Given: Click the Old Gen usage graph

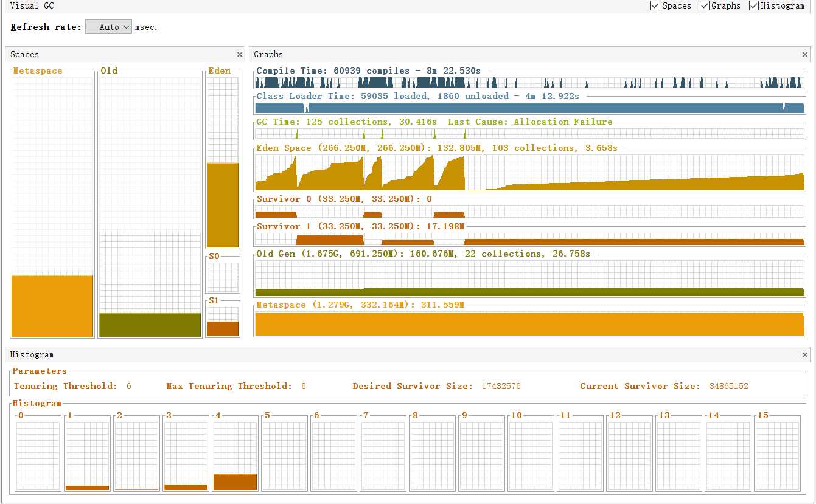Looking at the screenshot, I should pyautogui.click(x=529, y=278).
